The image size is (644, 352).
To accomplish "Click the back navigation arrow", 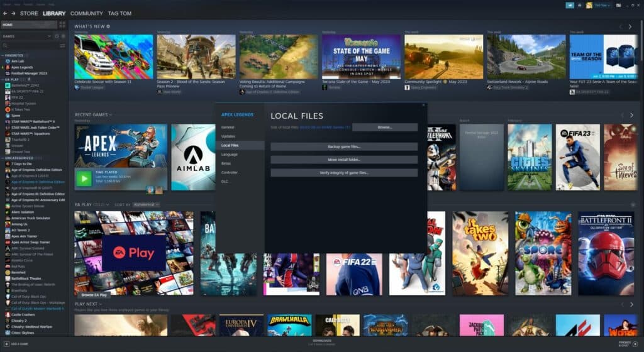I will 5,13.
